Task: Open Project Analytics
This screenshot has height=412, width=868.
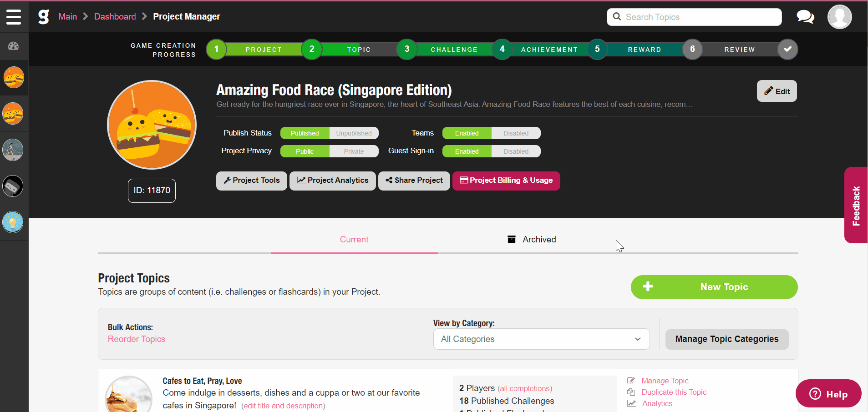Action: (333, 181)
